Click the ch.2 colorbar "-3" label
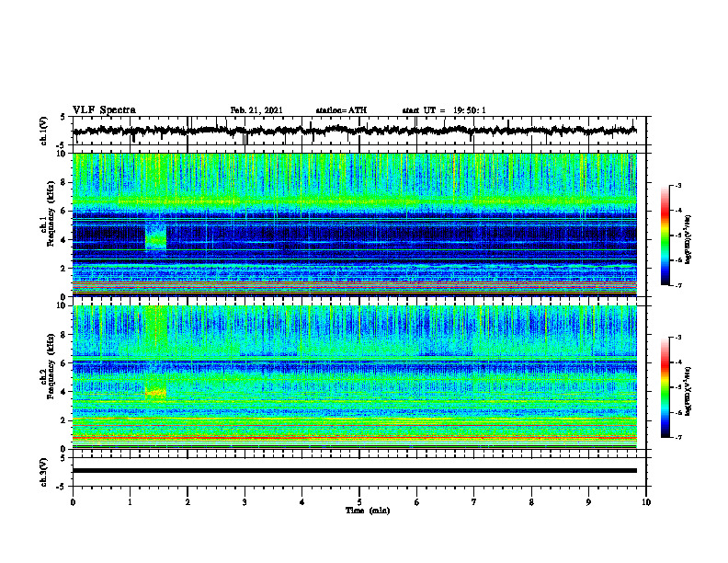The image size is (728, 563). 677,338
